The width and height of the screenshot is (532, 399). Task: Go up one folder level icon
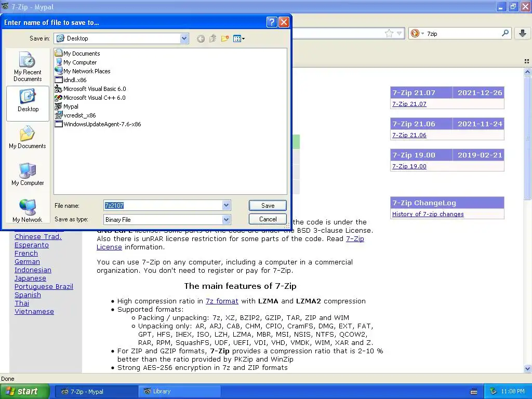212,38
